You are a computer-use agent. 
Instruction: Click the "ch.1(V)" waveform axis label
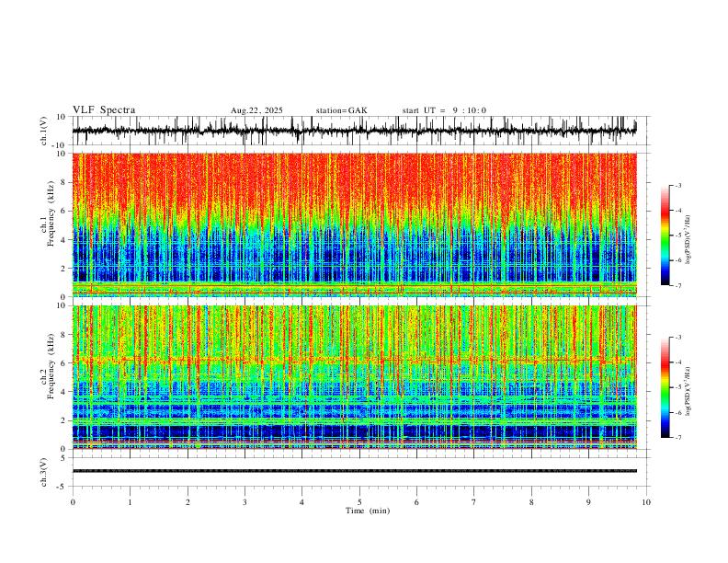(44, 131)
